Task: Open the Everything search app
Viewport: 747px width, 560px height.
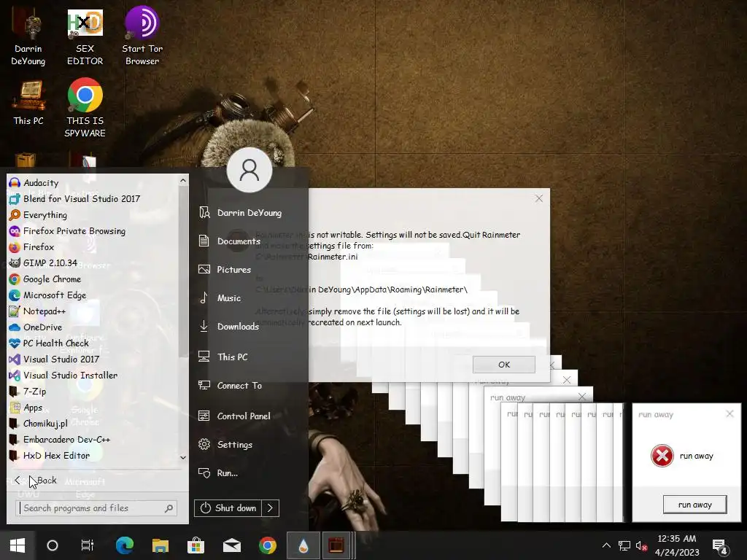Action: (93, 215)
